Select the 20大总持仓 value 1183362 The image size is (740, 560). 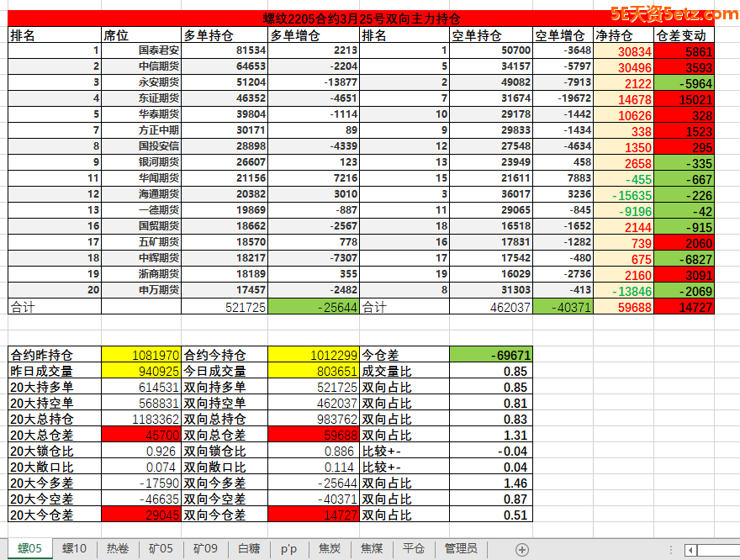pos(141,419)
